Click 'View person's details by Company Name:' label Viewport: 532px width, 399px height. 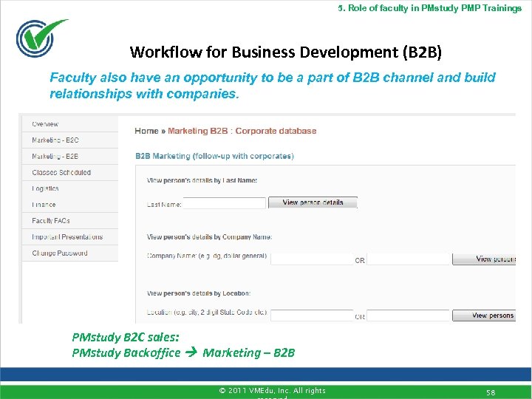click(209, 237)
